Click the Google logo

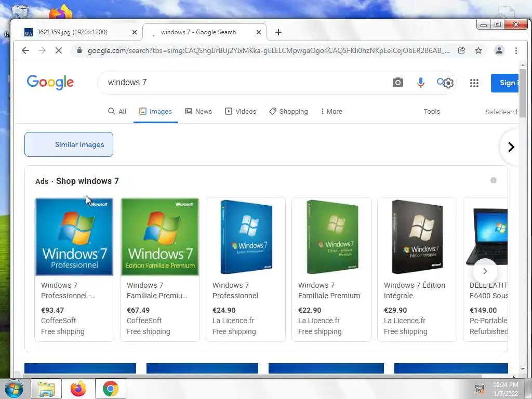(50, 83)
